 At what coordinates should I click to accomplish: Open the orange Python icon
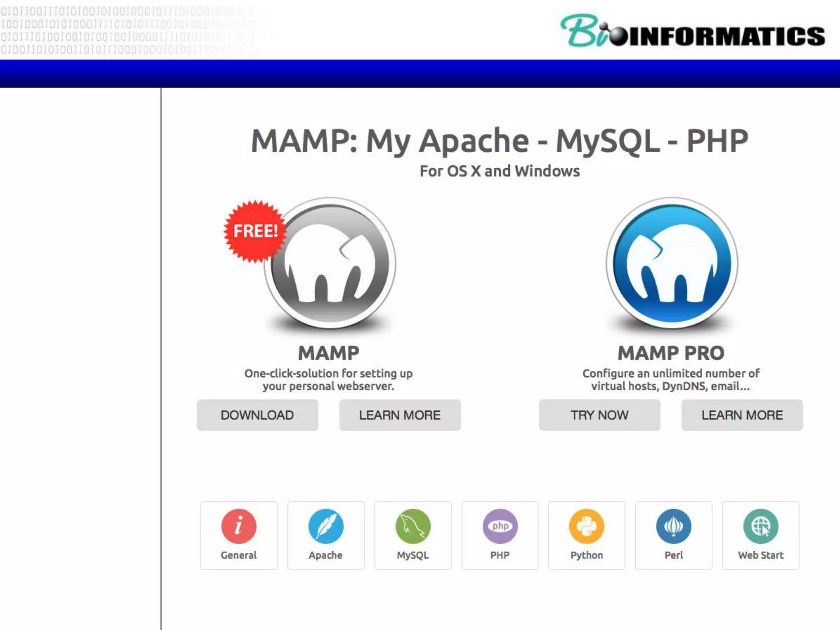pos(587,526)
